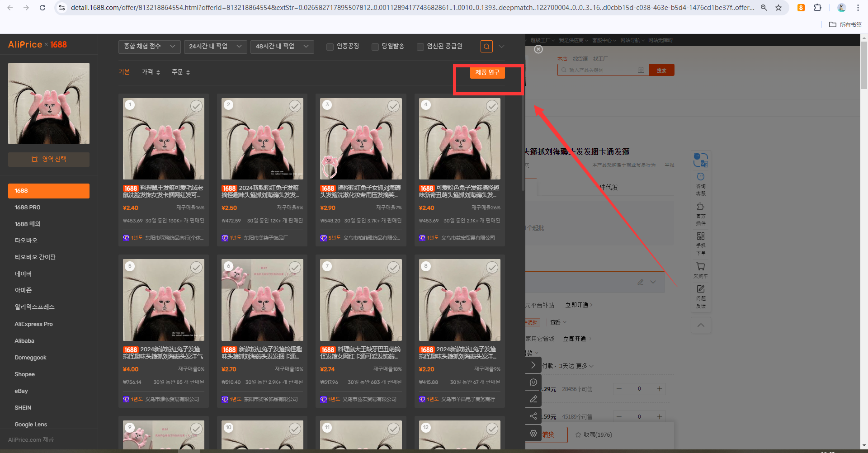This screenshot has height=453, width=868.
Task: Toggle selection check on product 2
Action: click(x=295, y=106)
